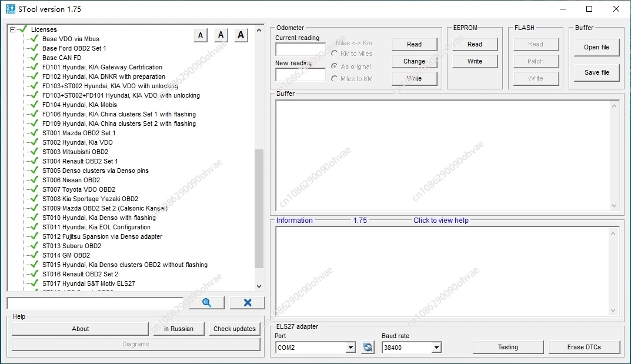Open the COM2 port dropdown

[x=350, y=348]
